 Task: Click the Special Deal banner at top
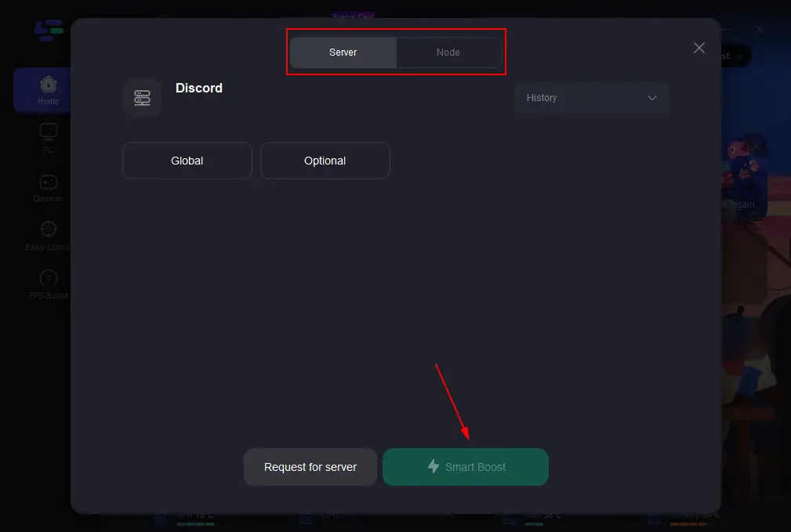(x=353, y=16)
